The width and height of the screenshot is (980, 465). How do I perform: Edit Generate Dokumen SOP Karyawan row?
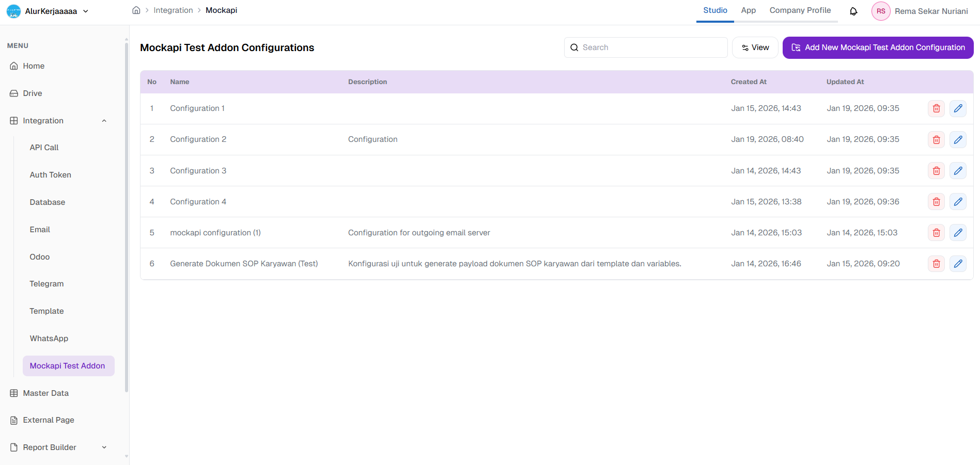(x=958, y=264)
